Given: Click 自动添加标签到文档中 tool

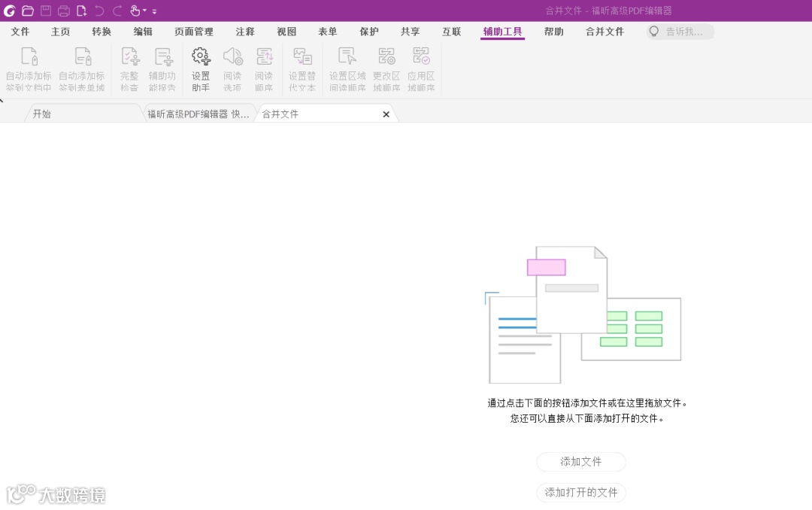Looking at the screenshot, I should (x=29, y=69).
